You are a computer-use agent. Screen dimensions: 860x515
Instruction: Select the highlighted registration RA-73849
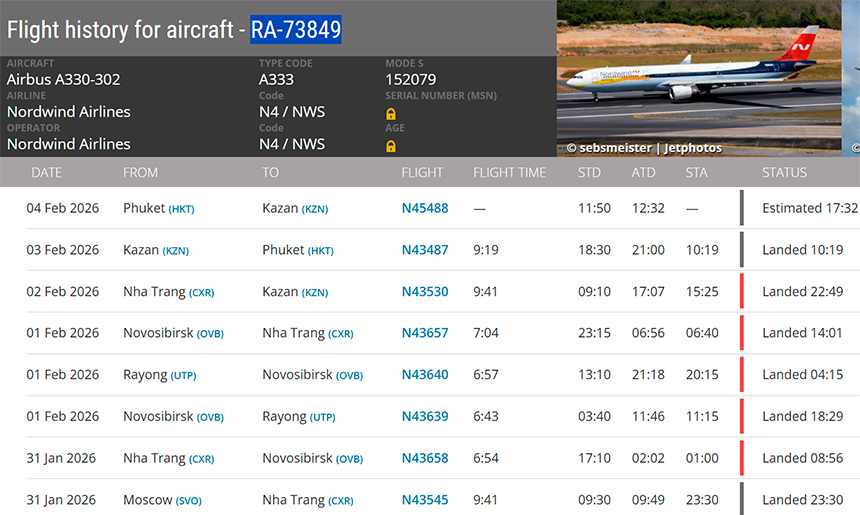pyautogui.click(x=295, y=29)
